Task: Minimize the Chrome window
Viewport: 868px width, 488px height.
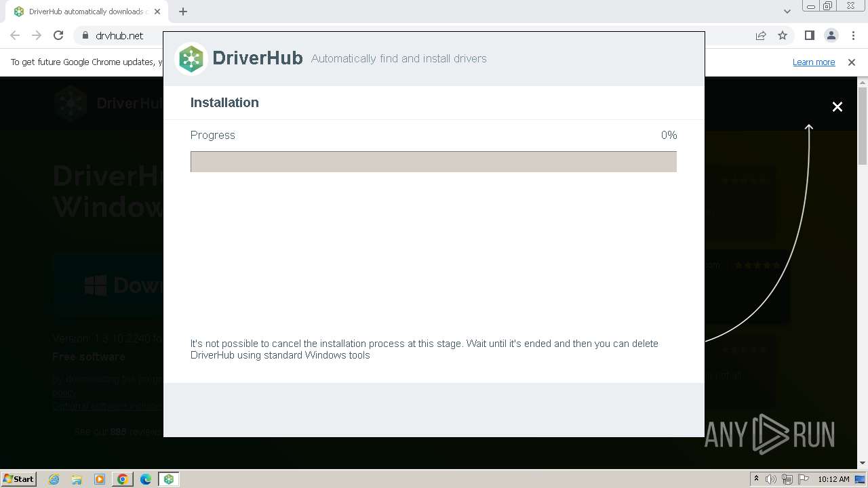Action: (x=811, y=6)
